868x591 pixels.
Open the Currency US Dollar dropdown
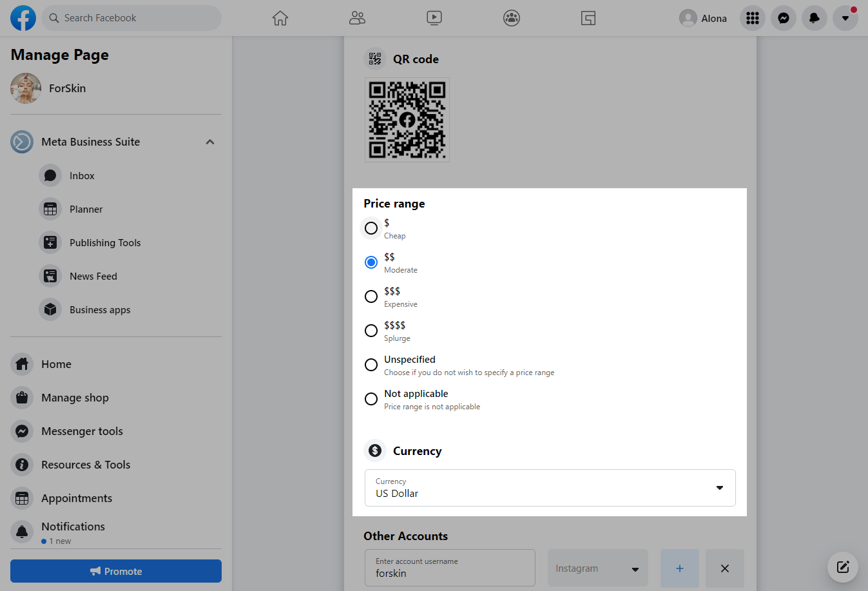click(550, 488)
